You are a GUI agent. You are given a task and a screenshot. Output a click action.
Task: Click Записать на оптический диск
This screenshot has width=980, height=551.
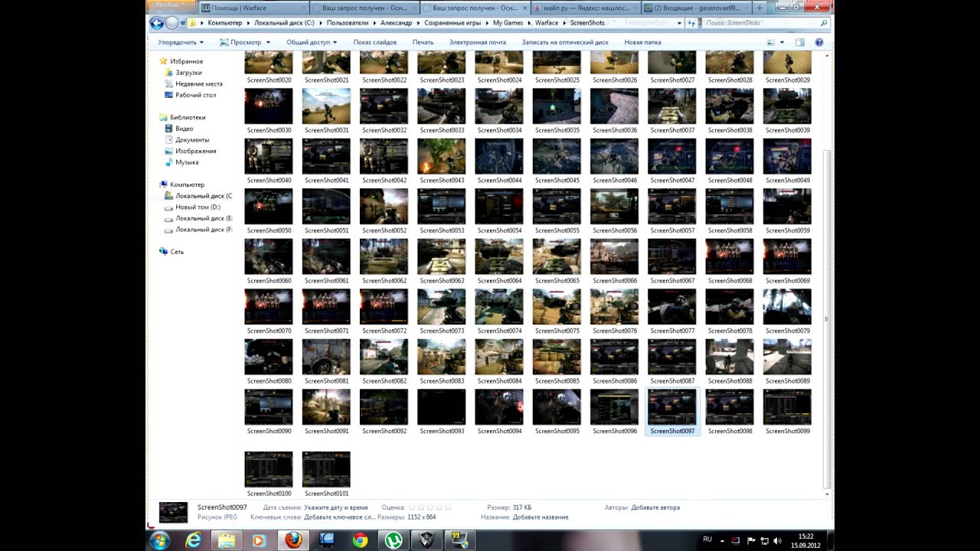point(565,42)
